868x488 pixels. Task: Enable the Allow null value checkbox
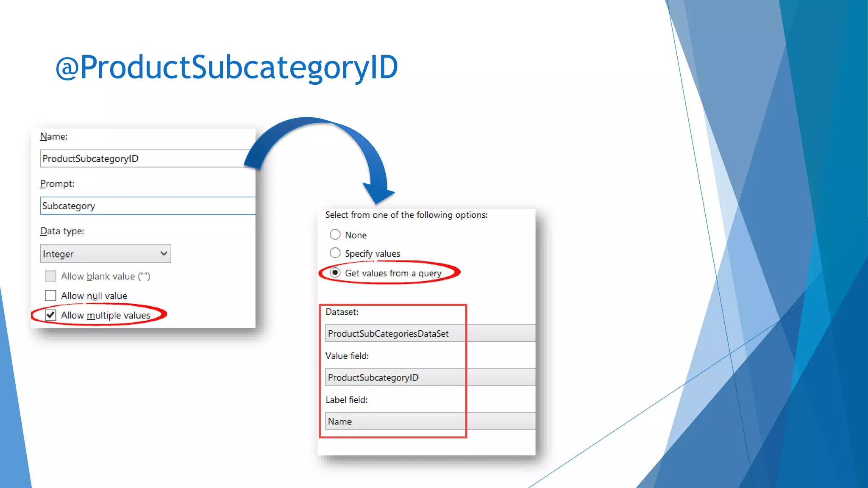50,296
